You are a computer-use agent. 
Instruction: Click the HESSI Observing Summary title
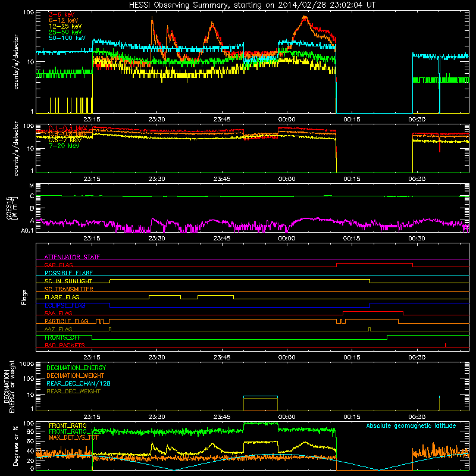(x=252, y=5)
